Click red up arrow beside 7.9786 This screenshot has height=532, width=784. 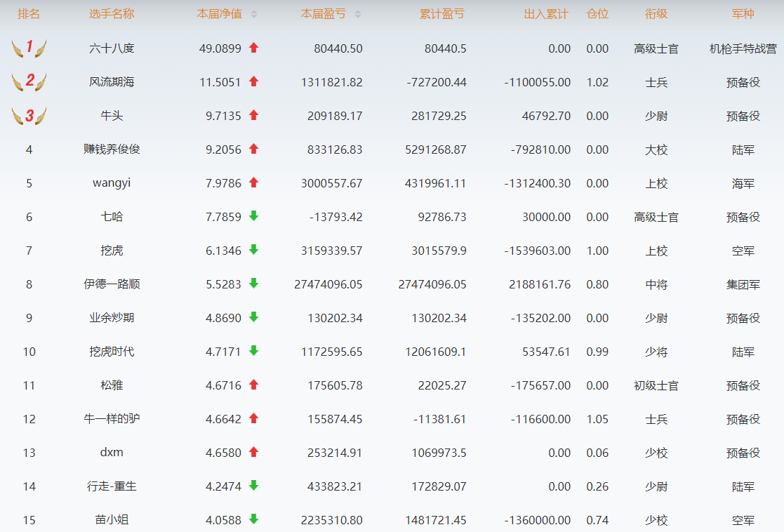[x=253, y=182]
